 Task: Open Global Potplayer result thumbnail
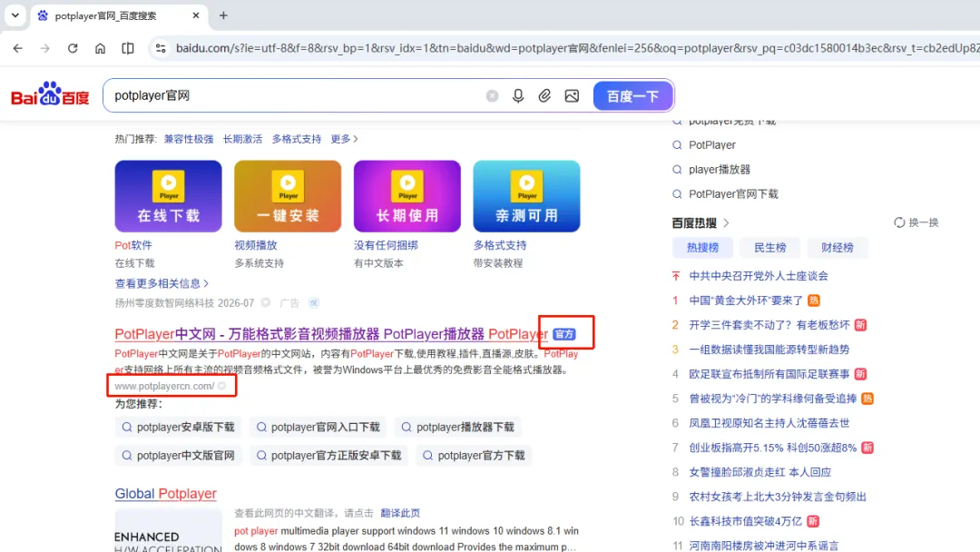pos(168,530)
